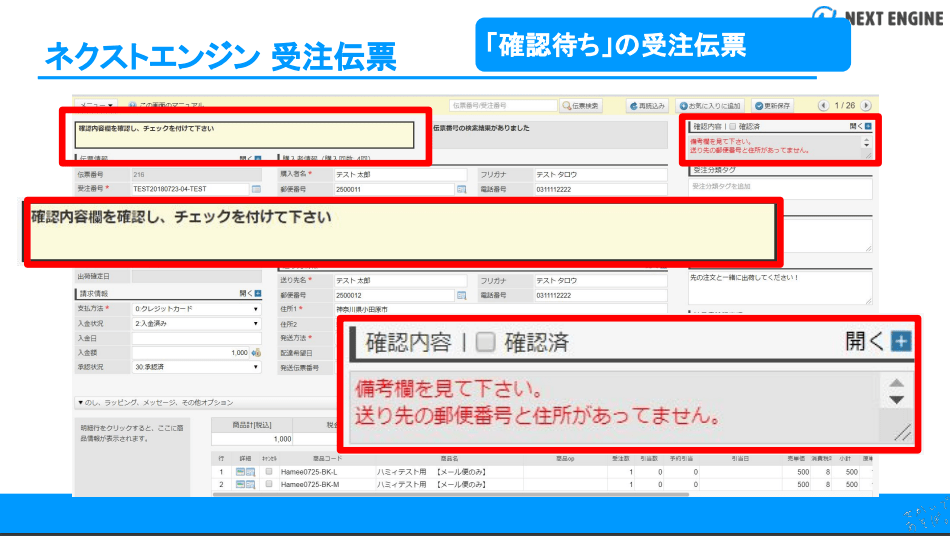
Task: Click the remarks box containing 先の注文と一緒に出荷してください！
Action: (780, 288)
